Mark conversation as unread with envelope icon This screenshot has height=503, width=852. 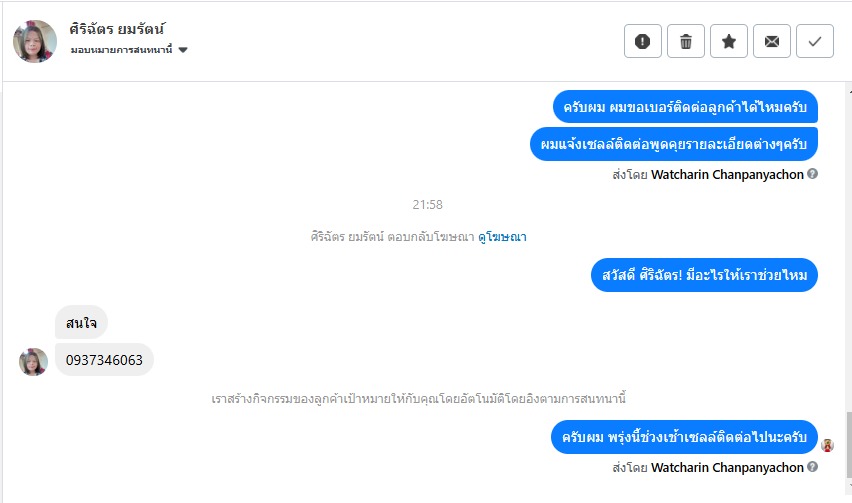click(x=772, y=41)
